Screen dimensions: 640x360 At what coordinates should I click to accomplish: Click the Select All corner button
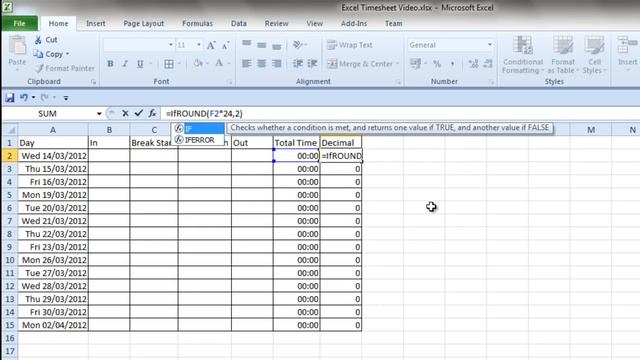point(10,130)
